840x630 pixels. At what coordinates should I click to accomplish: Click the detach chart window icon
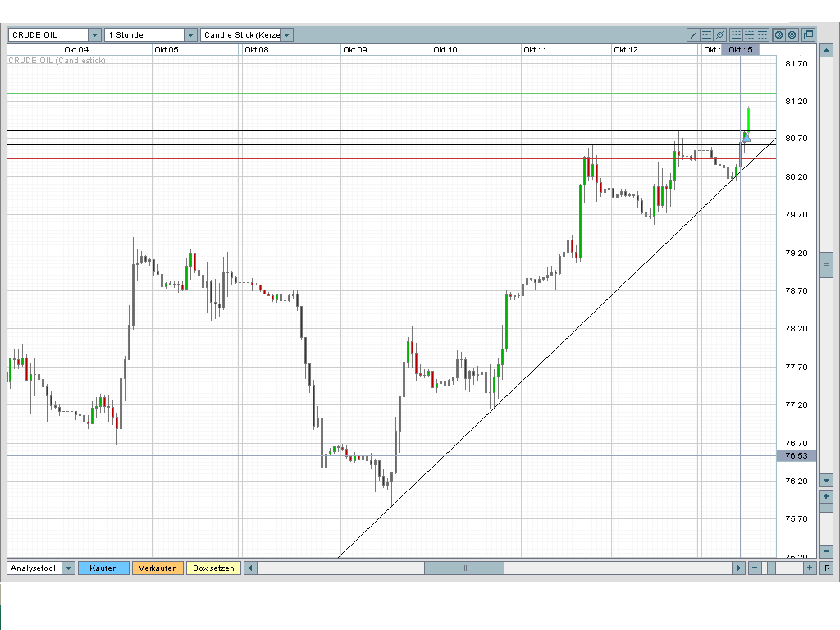(x=808, y=34)
